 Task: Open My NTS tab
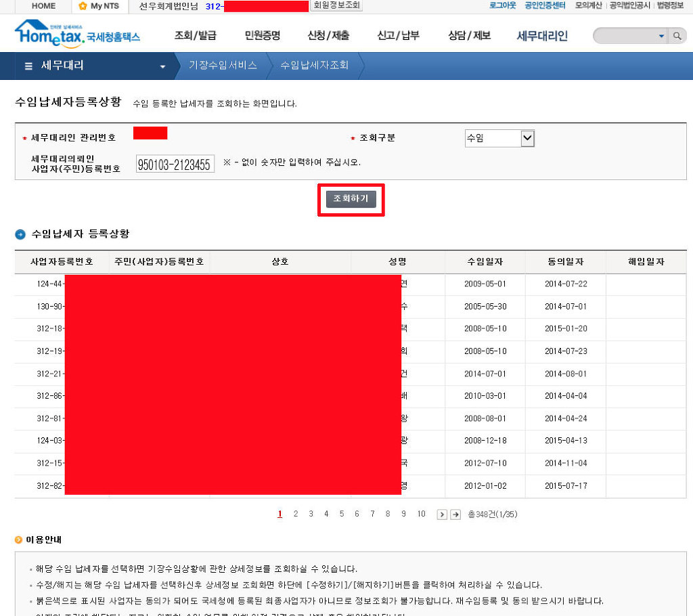pos(100,5)
